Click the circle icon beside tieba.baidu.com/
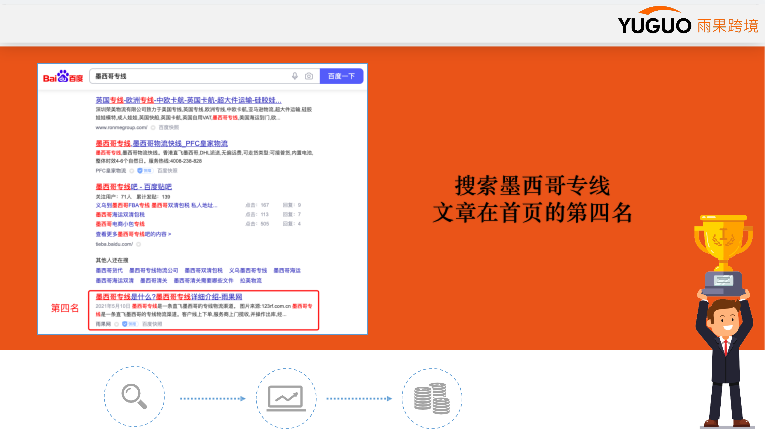Viewport: 765px width, 435px height. (139, 244)
